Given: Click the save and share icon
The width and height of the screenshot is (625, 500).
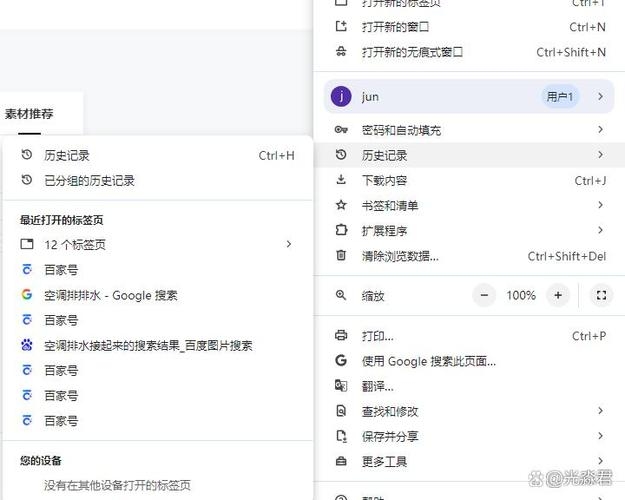Looking at the screenshot, I should 341,436.
